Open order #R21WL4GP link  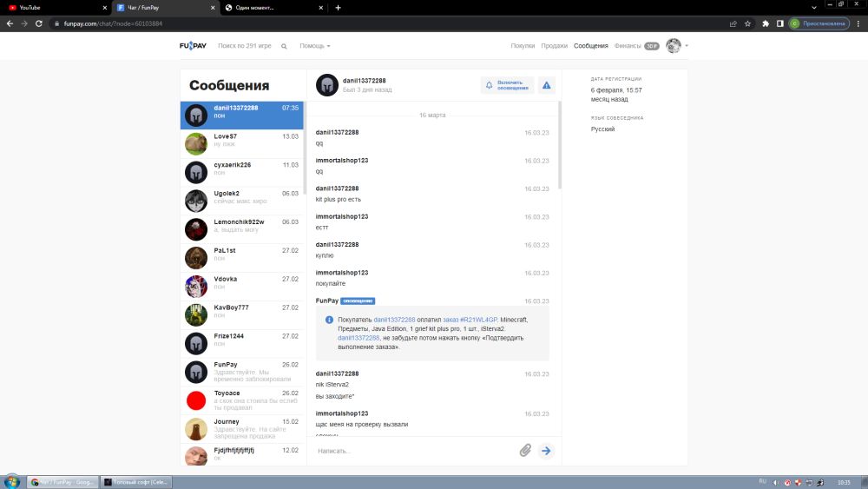[x=470, y=320]
